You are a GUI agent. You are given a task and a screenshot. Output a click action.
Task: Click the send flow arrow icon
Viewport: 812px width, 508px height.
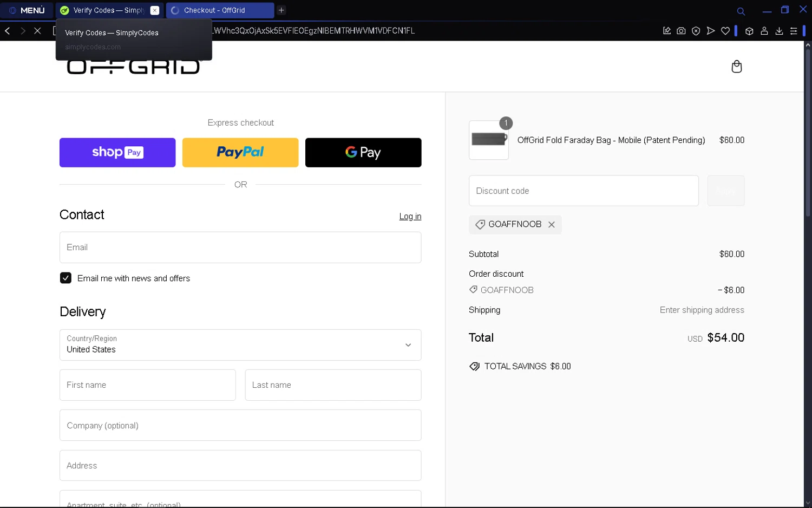711,31
